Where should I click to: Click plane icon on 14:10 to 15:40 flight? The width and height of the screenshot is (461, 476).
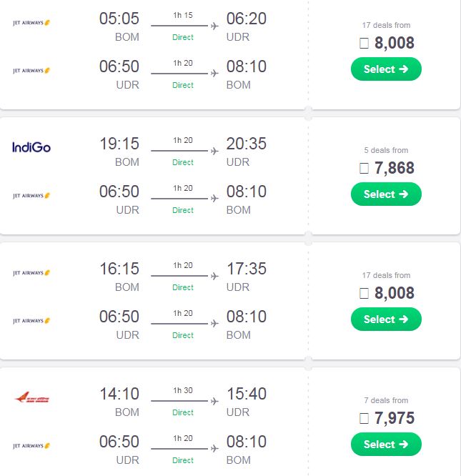tap(214, 401)
